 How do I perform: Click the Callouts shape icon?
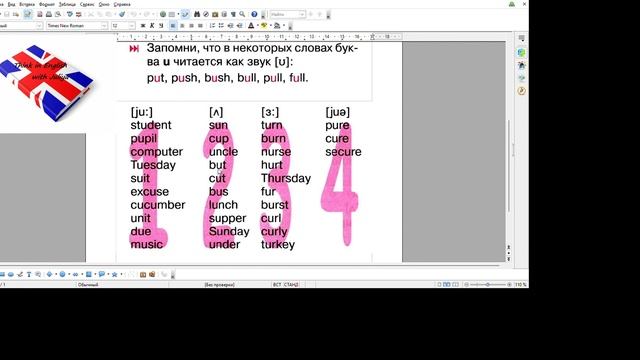(102, 274)
